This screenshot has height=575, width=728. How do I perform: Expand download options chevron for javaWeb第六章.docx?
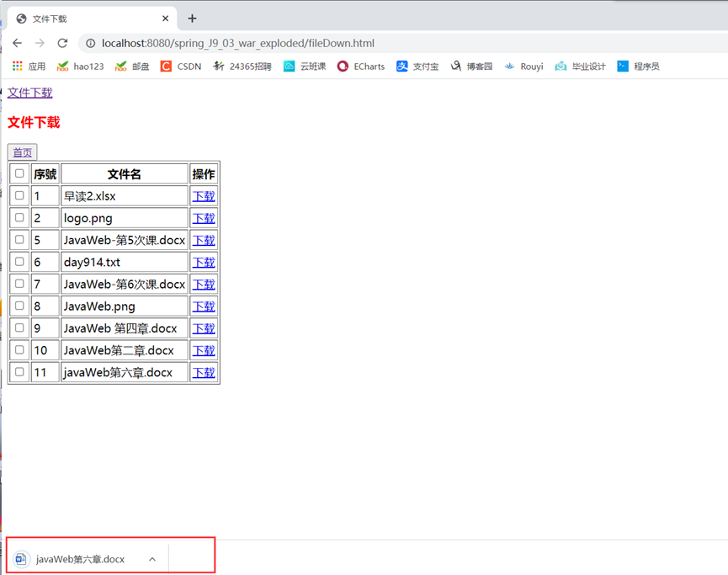click(152, 559)
